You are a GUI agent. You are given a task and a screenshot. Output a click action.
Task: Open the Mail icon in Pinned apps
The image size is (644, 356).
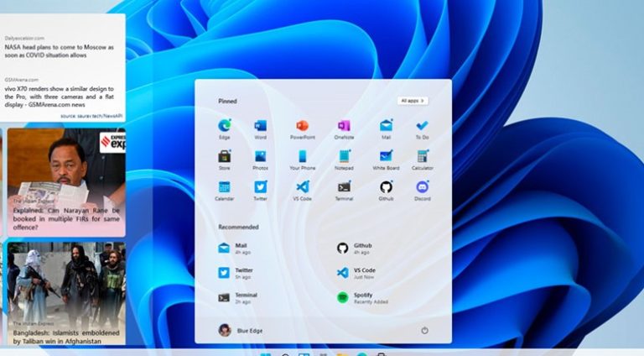point(386,129)
